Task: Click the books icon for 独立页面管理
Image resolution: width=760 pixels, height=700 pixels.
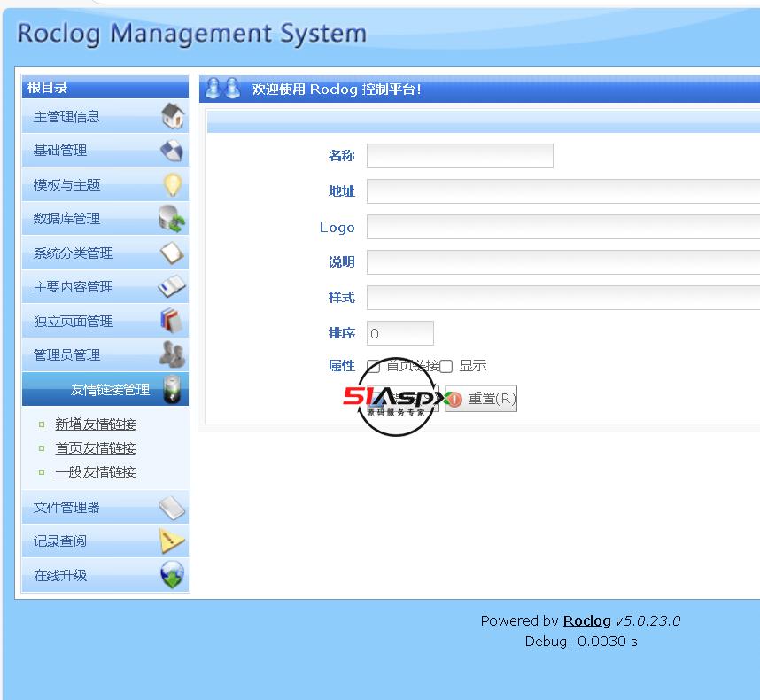Action: coord(172,321)
